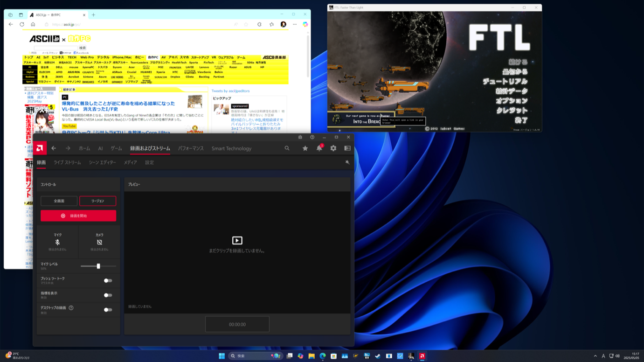The width and height of the screenshot is (644, 362).
Task: Open Steam from the taskbar
Action: click(378, 356)
